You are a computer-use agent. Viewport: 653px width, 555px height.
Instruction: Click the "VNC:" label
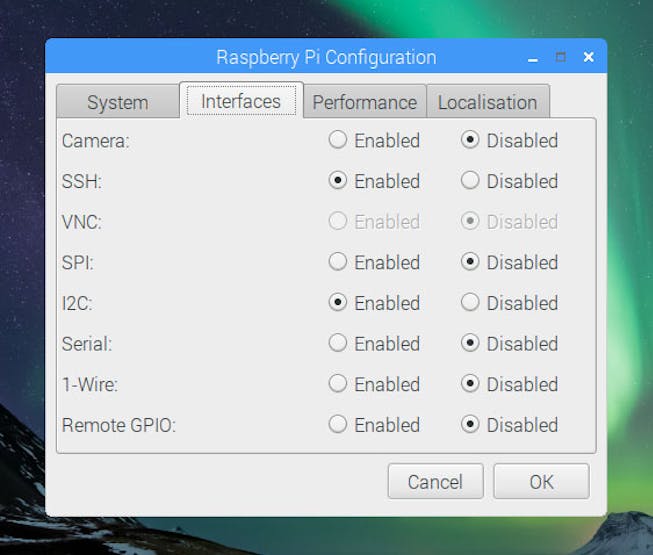82,222
